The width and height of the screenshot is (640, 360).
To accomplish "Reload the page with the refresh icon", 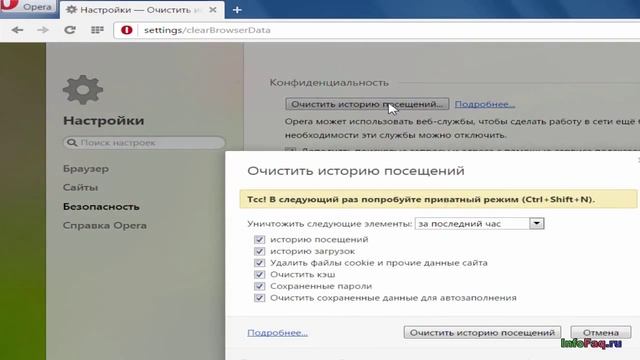I will tap(70, 30).
